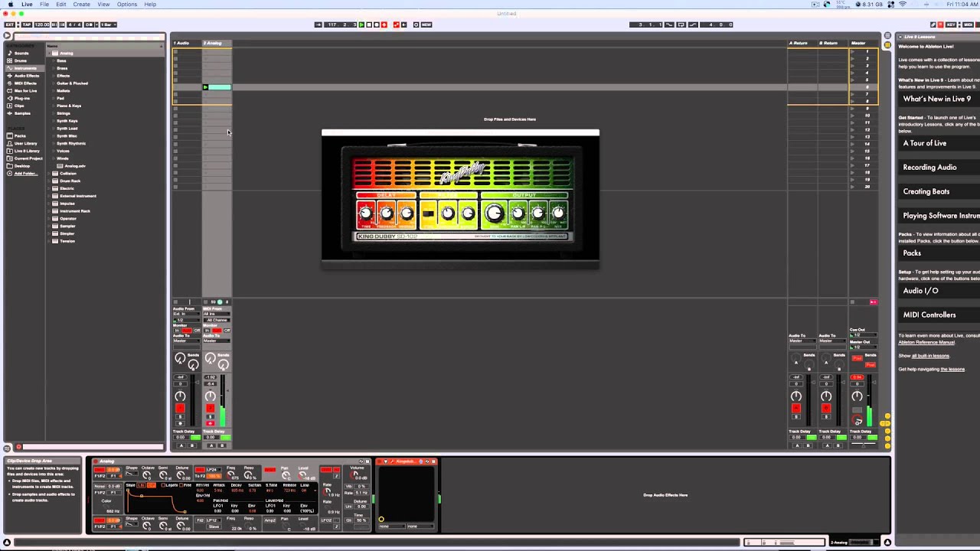The image size is (980, 551).
Task: Select the 2 Analog track header
Action: pos(217,43)
